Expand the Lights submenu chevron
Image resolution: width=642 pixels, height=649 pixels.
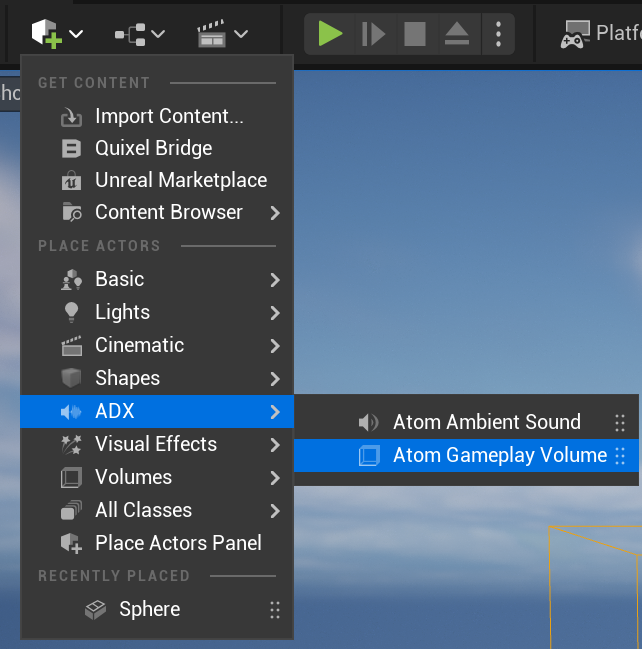[275, 313]
